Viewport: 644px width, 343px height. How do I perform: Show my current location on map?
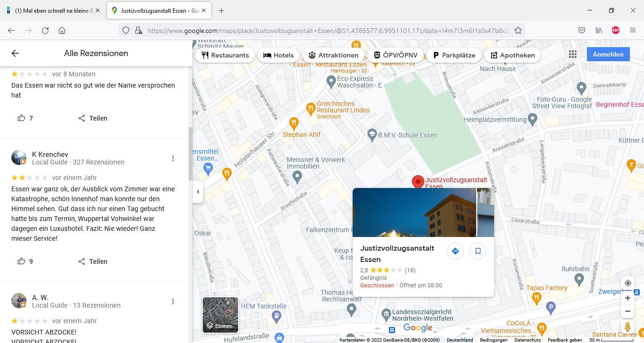[627, 283]
